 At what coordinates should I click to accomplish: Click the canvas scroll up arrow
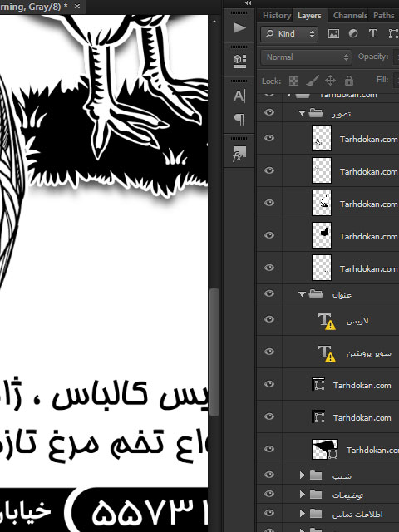coord(214,22)
